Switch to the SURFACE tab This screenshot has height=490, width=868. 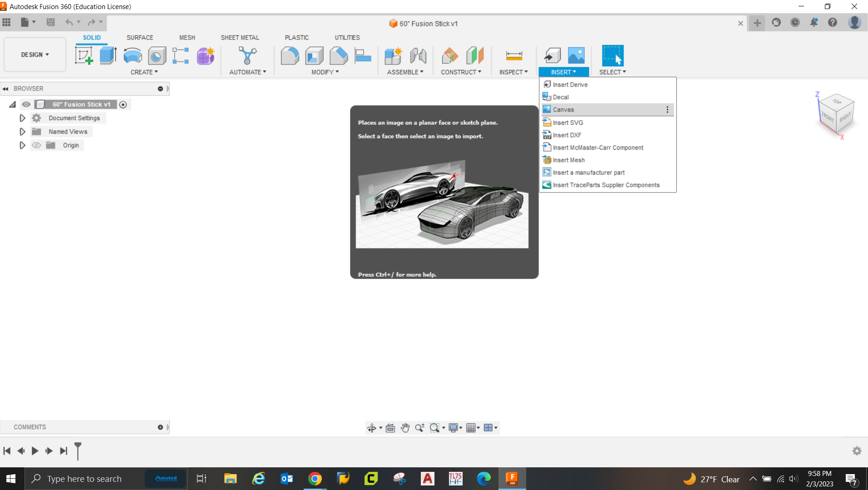tap(140, 38)
